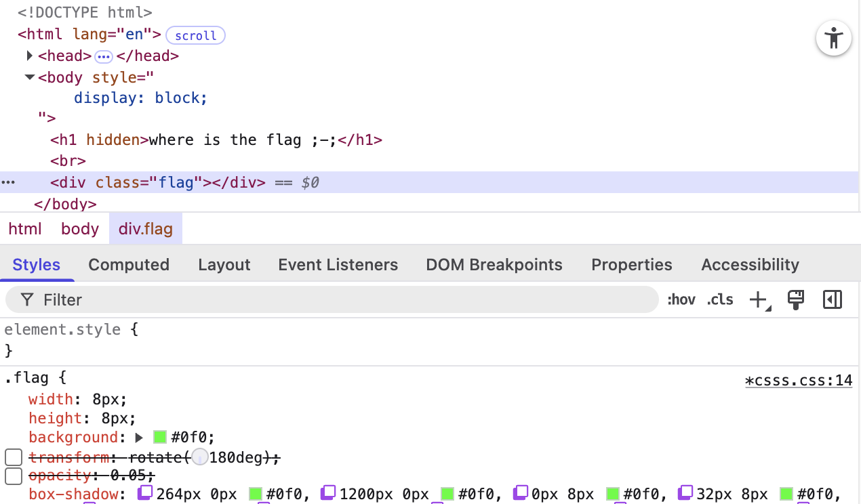Click the filter funnel icon in Styles pane
The height and width of the screenshot is (504, 861).
(x=27, y=299)
